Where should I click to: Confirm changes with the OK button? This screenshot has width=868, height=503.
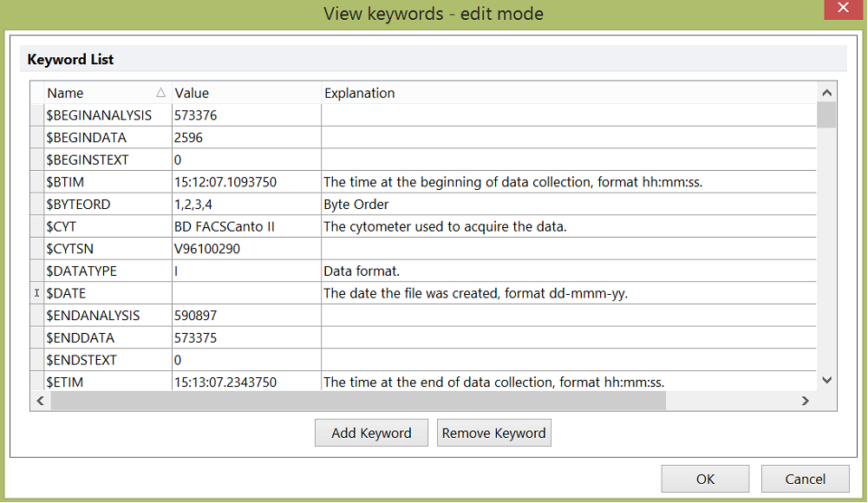pos(705,479)
